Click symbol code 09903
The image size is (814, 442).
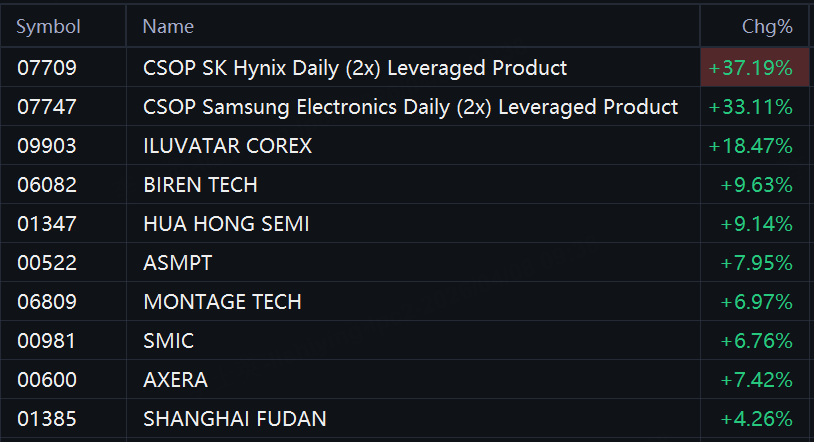(x=47, y=146)
